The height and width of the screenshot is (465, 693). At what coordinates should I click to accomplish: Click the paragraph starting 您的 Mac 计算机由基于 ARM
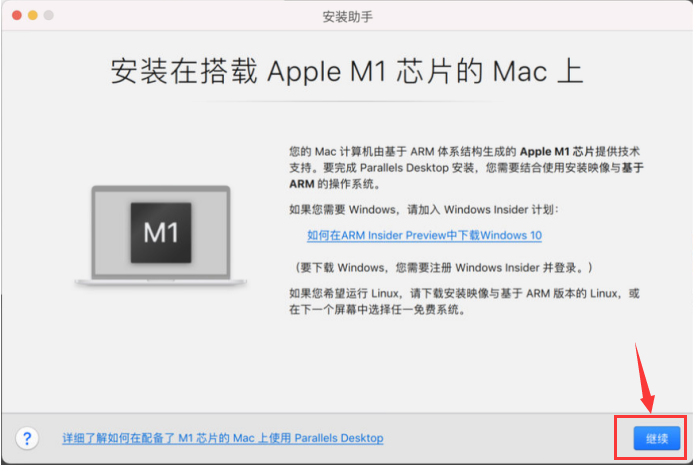(x=466, y=168)
